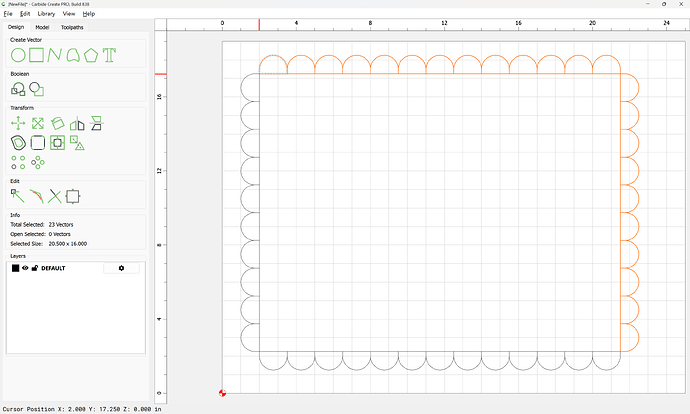This screenshot has width=690, height=414.
Task: Select the Text tool
Action: (109, 54)
